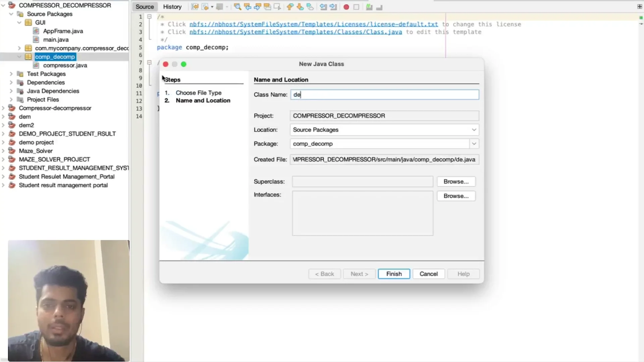
Task: Click Shift Line Right toolbar icon
Action: (333, 7)
